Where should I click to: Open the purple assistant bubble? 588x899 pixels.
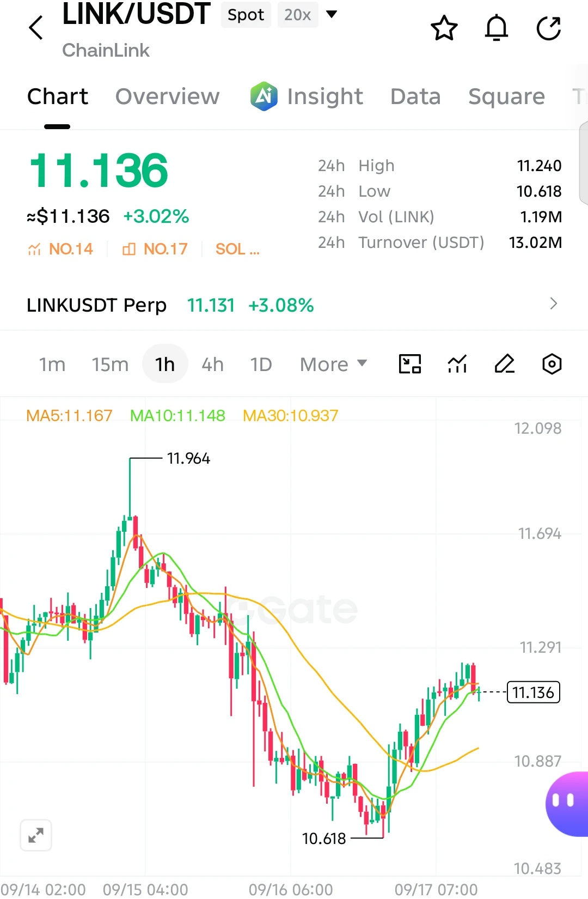pos(567,804)
